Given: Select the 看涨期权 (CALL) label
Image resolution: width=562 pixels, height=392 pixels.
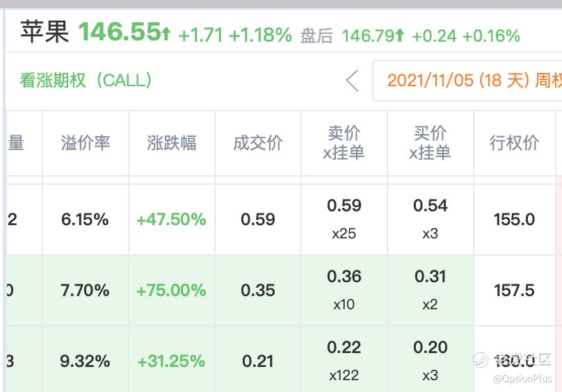Looking at the screenshot, I should click(86, 80).
